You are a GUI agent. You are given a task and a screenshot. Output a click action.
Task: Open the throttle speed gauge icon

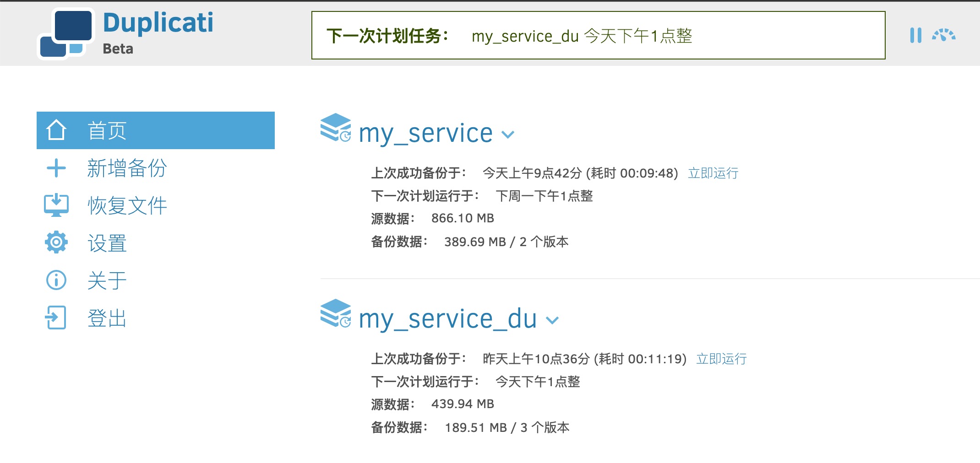coord(943,35)
